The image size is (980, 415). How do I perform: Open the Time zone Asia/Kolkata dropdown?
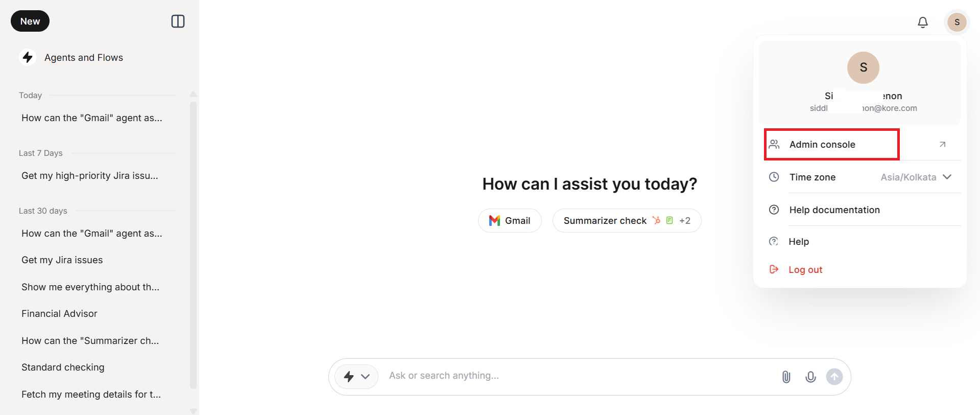[x=916, y=177]
